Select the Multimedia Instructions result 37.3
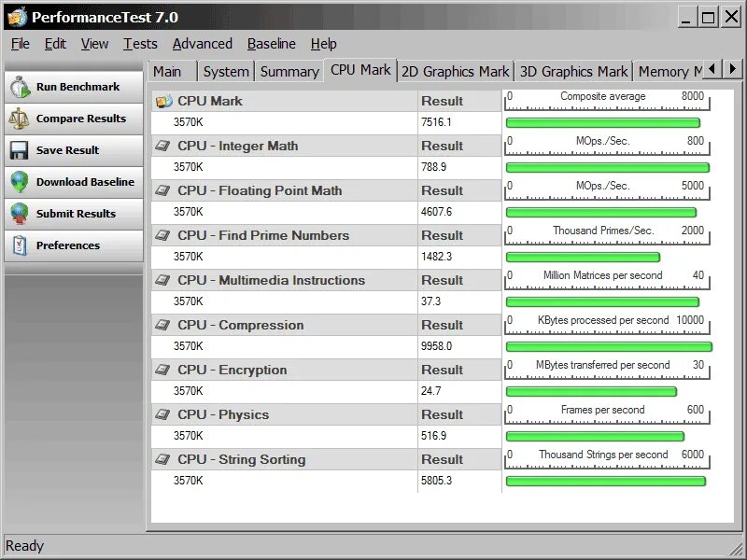The width and height of the screenshot is (747, 560). tap(430, 301)
